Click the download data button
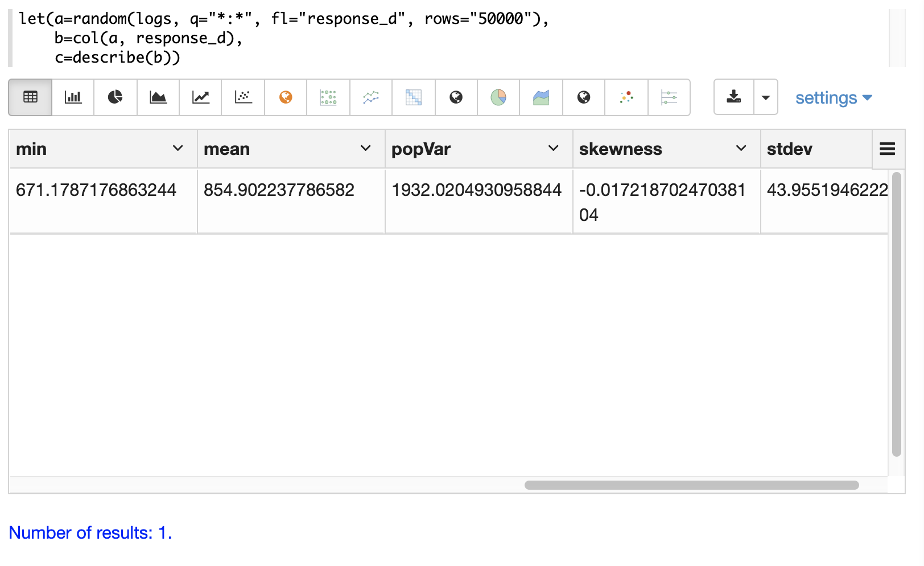The image size is (924, 566). click(734, 97)
